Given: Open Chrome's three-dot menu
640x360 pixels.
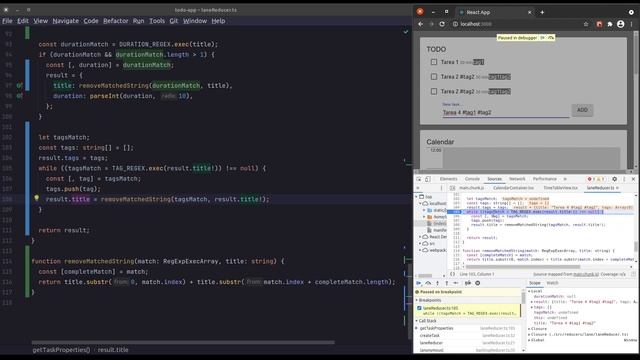Looking at the screenshot, I should click(631, 24).
